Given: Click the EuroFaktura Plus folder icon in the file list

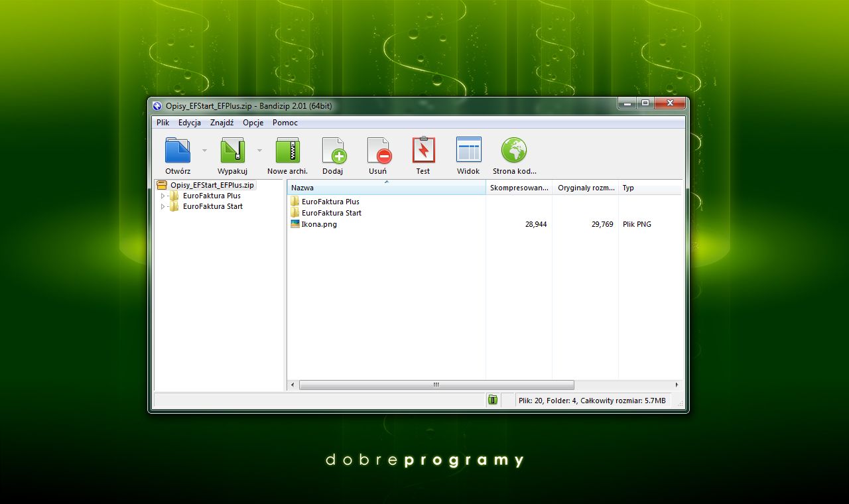Looking at the screenshot, I should (x=295, y=202).
